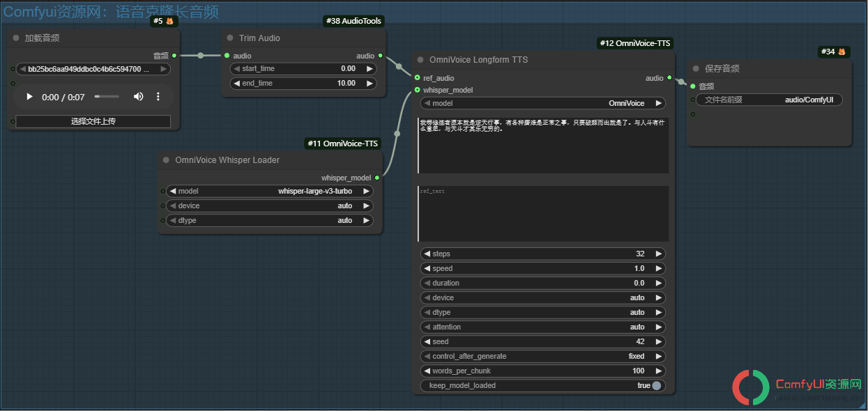Increase the steps value
Viewport: 868px width, 411px height.
pyautogui.click(x=658, y=254)
